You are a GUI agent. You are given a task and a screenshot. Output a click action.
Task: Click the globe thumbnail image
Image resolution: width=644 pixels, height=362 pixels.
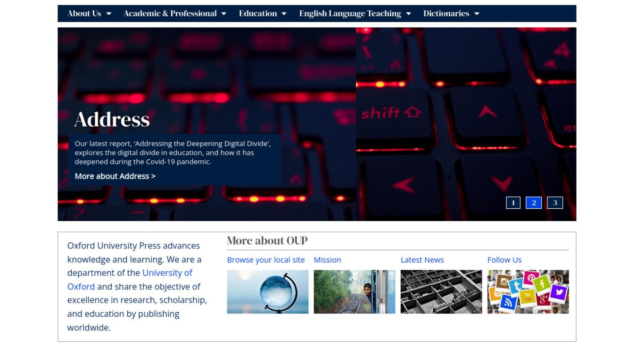coord(268,292)
